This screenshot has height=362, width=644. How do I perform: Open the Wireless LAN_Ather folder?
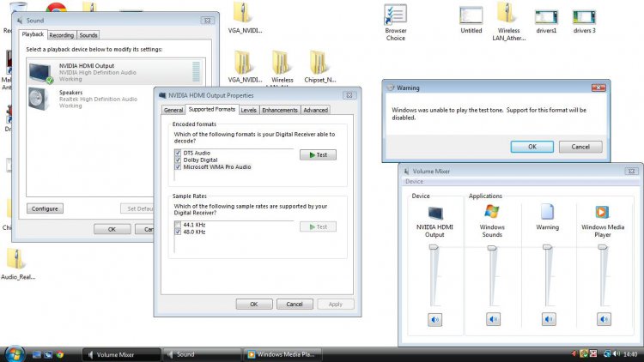coord(508,21)
